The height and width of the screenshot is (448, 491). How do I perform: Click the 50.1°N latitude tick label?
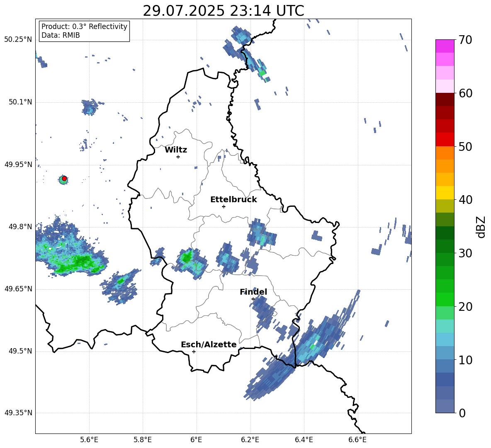(x=20, y=102)
